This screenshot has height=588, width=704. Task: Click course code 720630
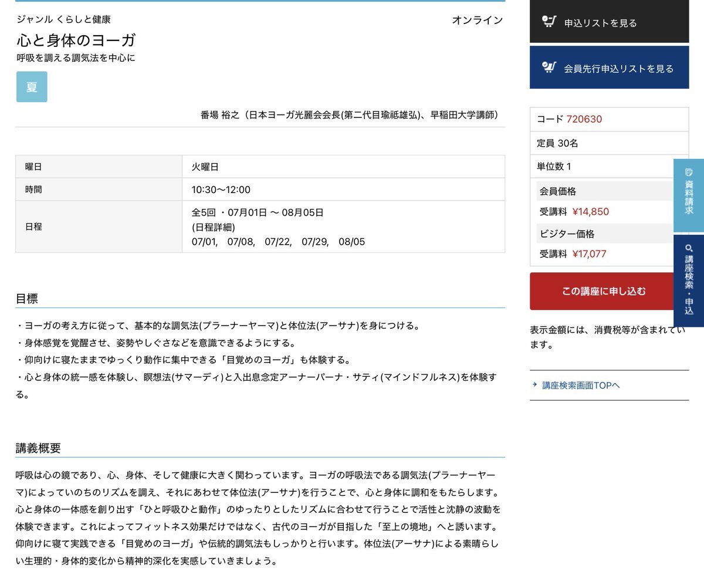(x=584, y=119)
